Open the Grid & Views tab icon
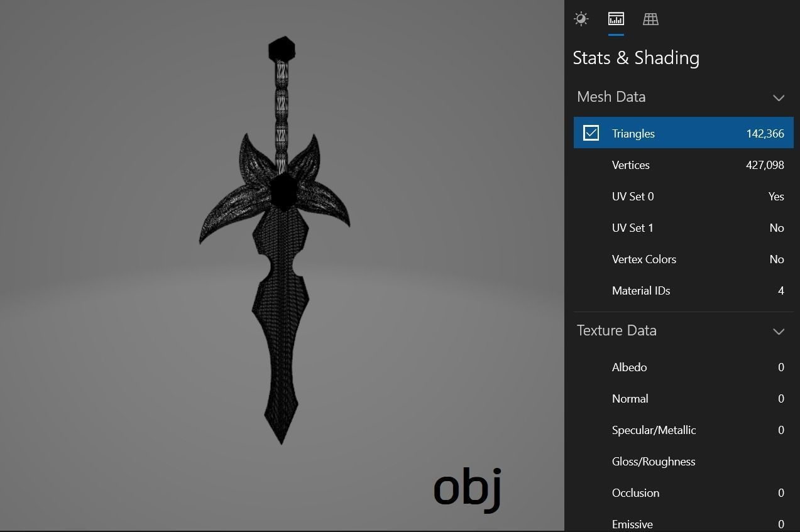 click(x=650, y=19)
